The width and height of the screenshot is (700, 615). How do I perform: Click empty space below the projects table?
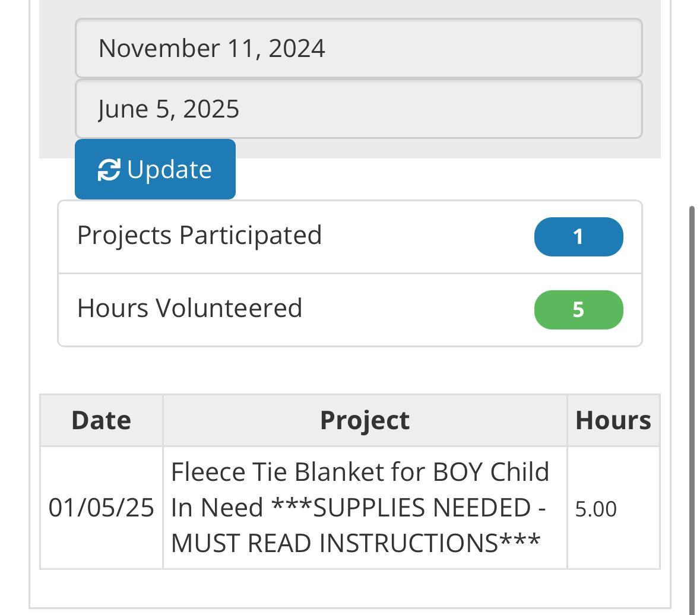click(x=350, y=588)
